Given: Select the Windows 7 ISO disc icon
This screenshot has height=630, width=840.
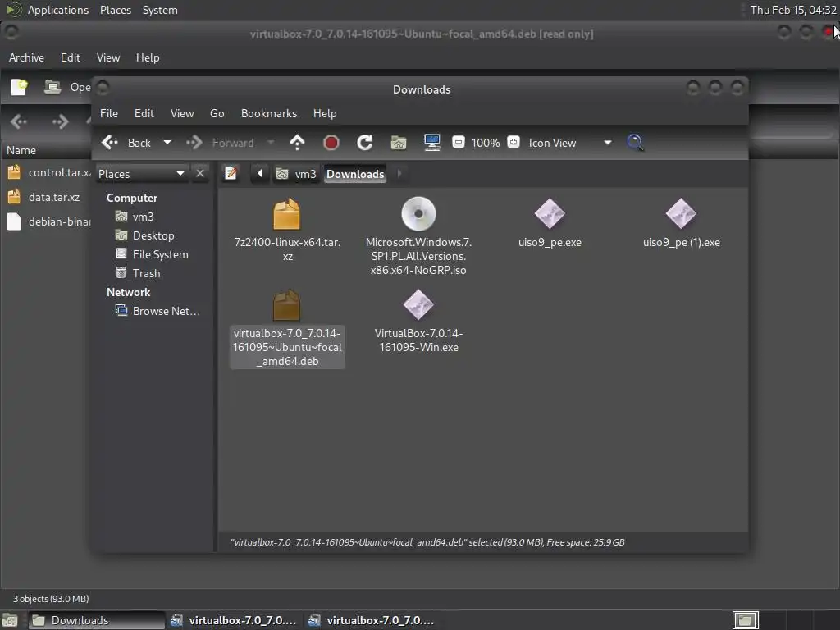Looking at the screenshot, I should [x=418, y=214].
